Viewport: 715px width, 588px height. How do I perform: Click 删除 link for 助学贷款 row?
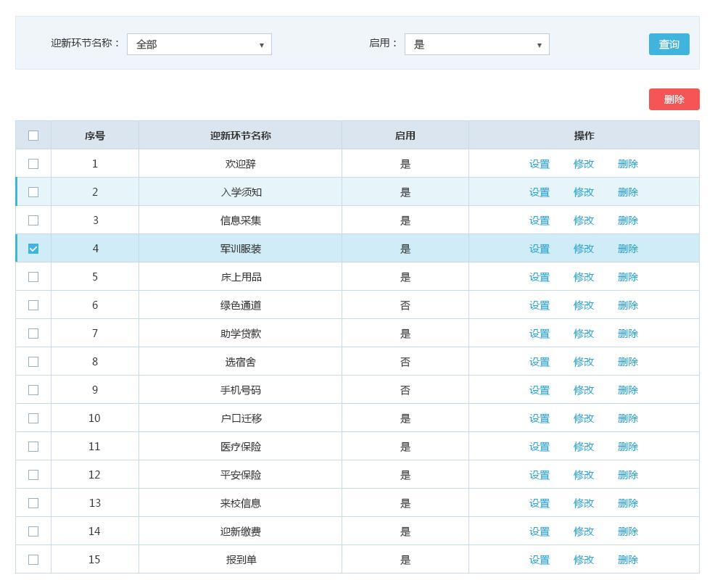click(x=627, y=334)
